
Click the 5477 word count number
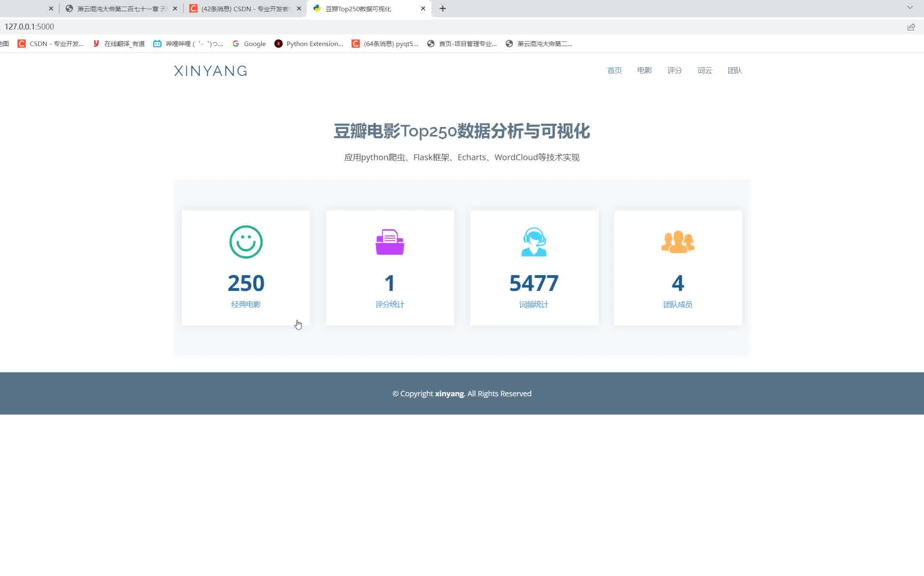click(534, 283)
